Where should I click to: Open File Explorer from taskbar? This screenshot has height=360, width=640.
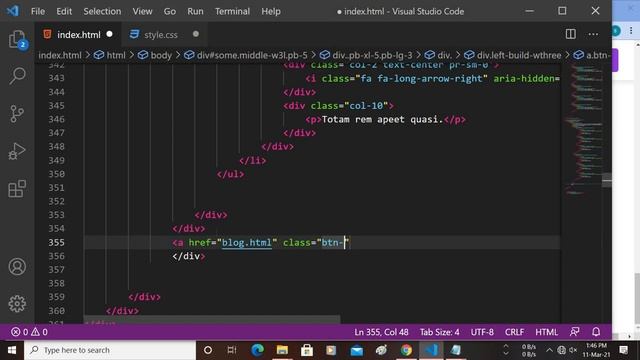tap(282, 350)
